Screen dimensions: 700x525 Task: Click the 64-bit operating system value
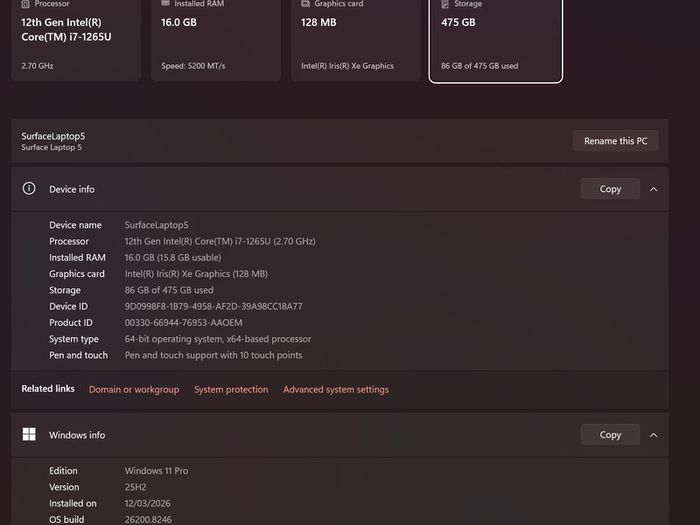click(218, 339)
